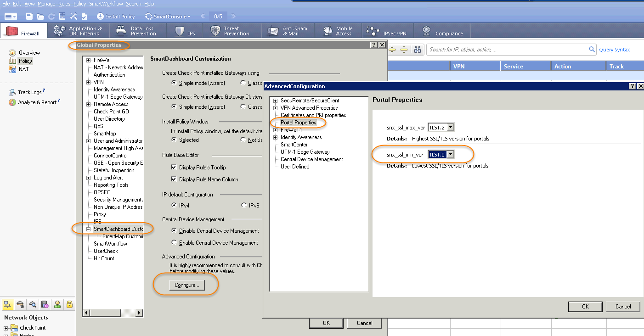This screenshot has height=336, width=644.
Task: Open the Query Syntax link
Action: click(615, 50)
